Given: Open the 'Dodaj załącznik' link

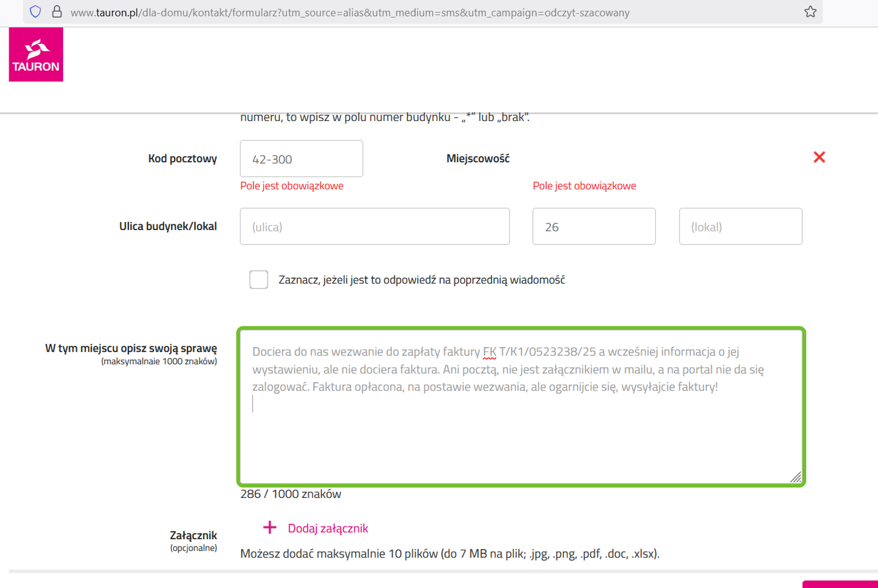Looking at the screenshot, I should coord(328,528).
